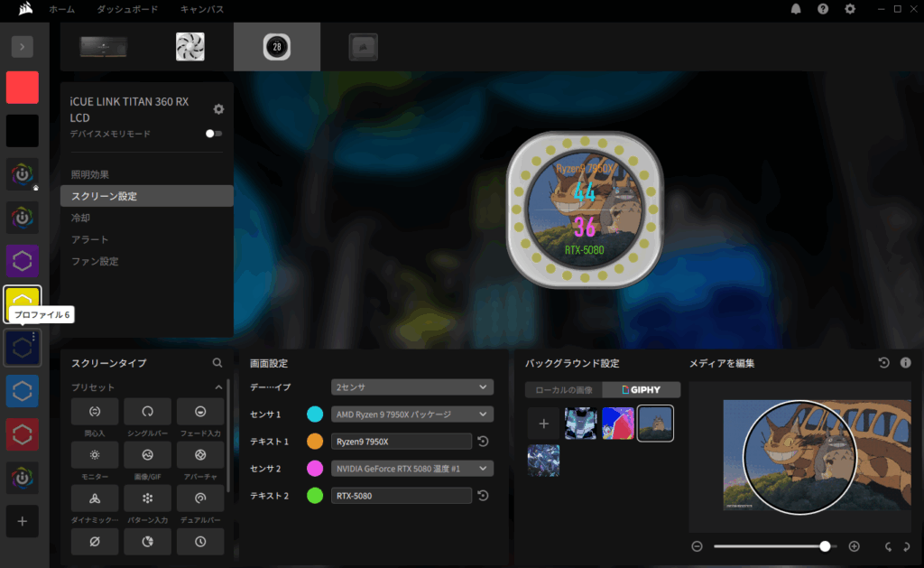Image resolution: width=924 pixels, height=568 pixels.
Task: Go to 照明効果 section
Action: [x=147, y=174]
